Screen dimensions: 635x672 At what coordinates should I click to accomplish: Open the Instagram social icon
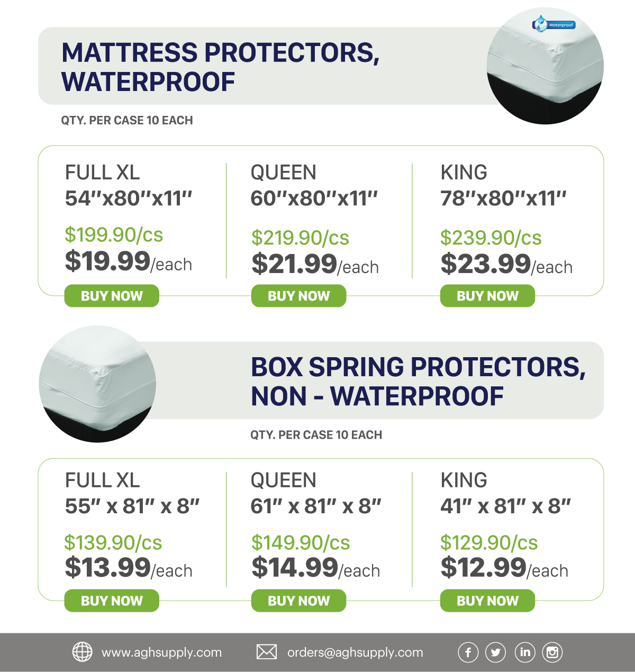[x=552, y=652]
